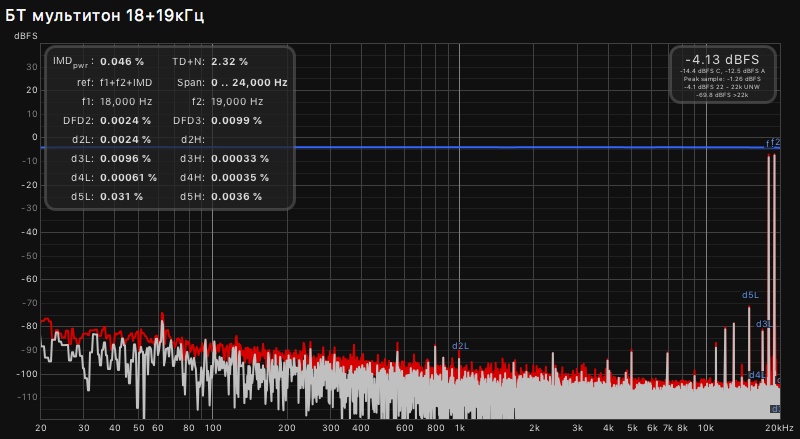
Task: Click the -90 tick on the dBFS axis
Action: (x=30, y=350)
